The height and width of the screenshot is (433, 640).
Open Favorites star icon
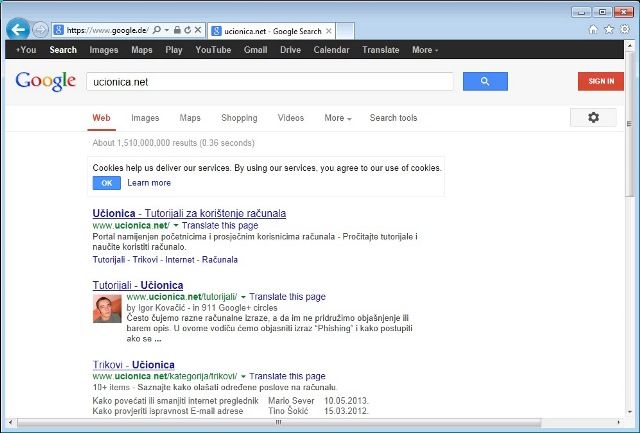609,29
